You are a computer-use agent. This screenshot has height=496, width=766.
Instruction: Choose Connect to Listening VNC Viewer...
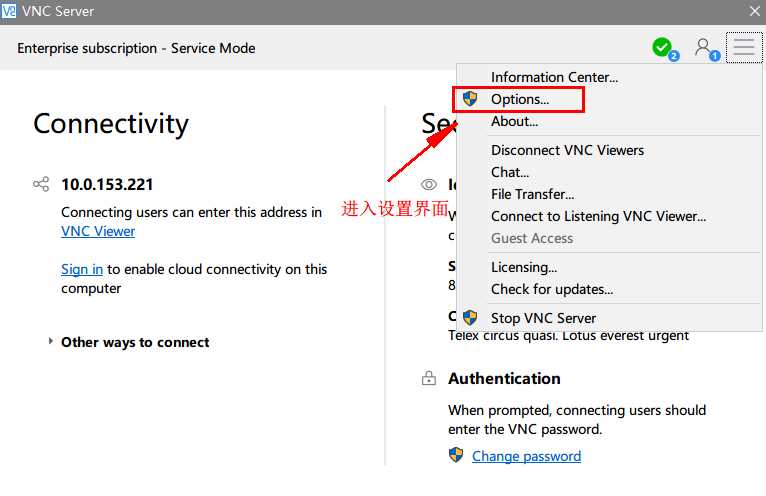pos(609,216)
